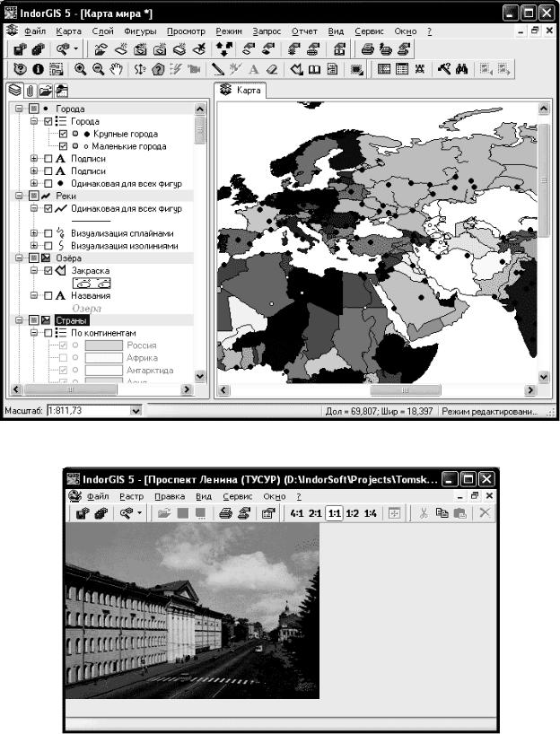Select 1:4 zoom in raster window

click(371, 513)
